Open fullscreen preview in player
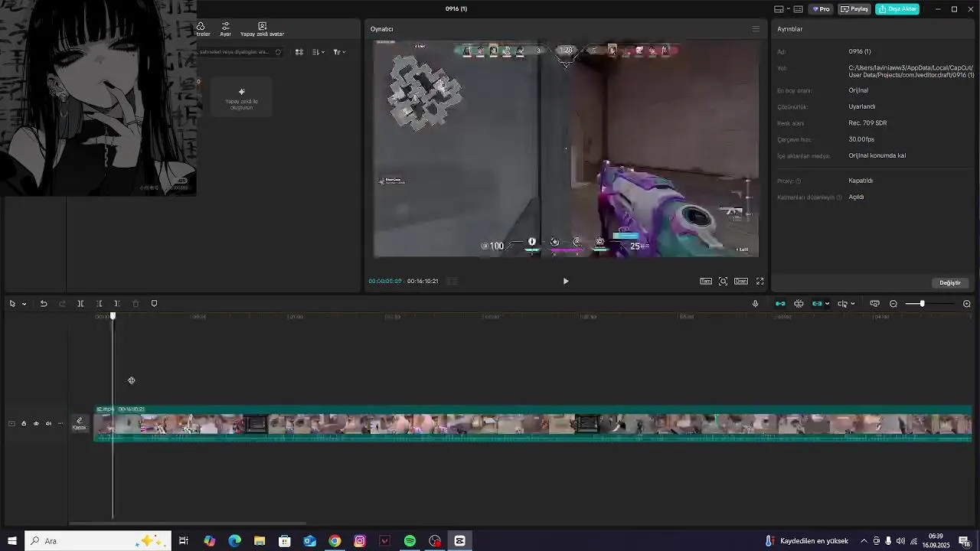980x551 pixels. [760, 282]
